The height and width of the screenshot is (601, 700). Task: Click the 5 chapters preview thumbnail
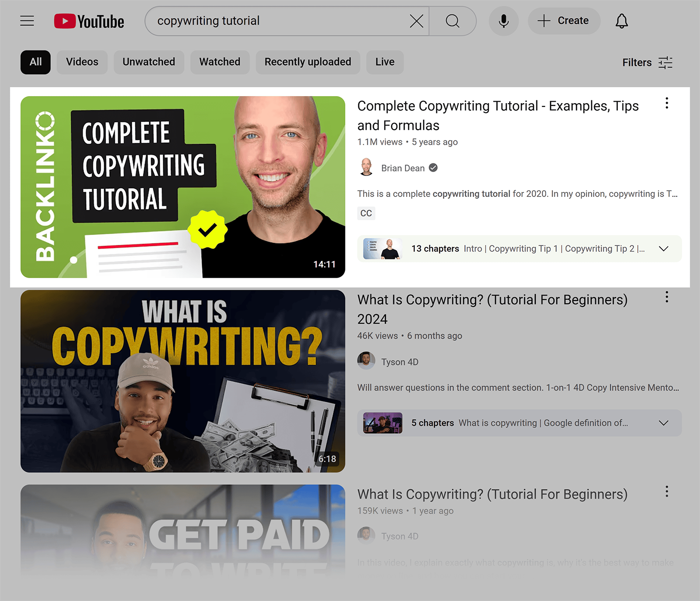(x=383, y=423)
